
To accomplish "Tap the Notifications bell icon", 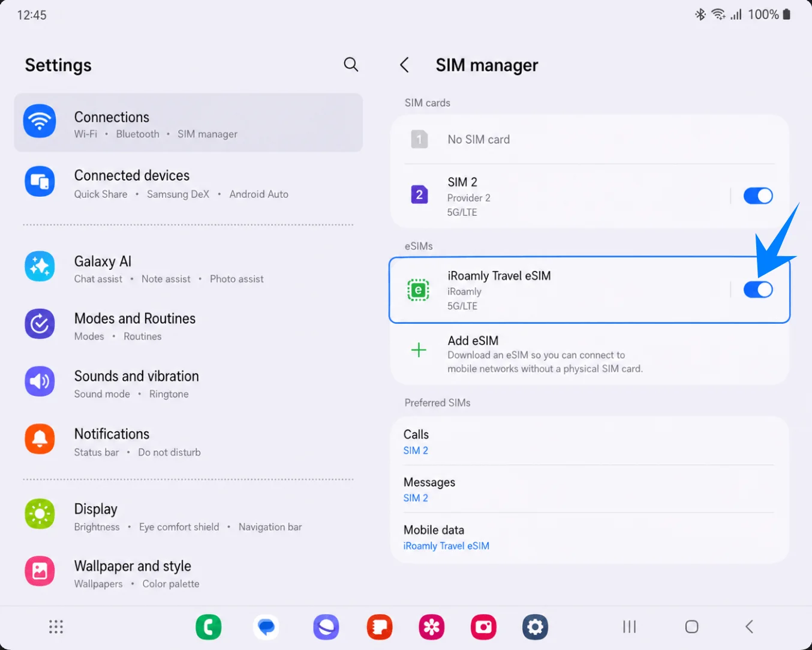I will point(40,439).
